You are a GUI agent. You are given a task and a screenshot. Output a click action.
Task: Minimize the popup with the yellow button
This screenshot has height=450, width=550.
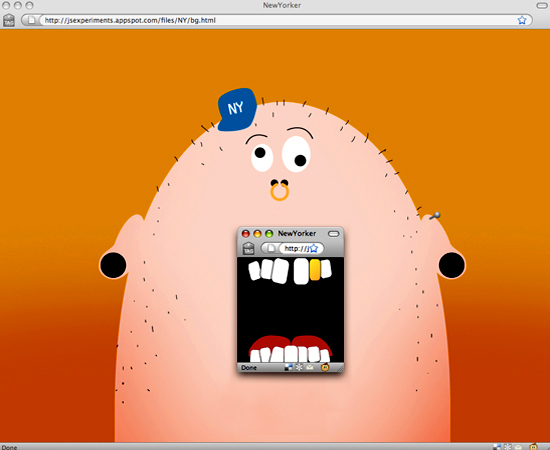[x=257, y=234]
